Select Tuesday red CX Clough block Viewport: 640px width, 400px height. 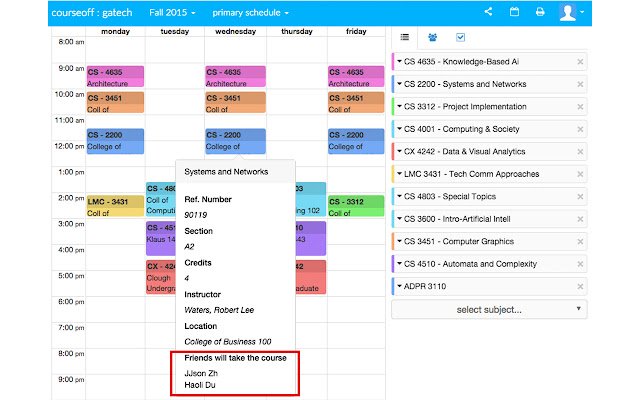point(161,277)
